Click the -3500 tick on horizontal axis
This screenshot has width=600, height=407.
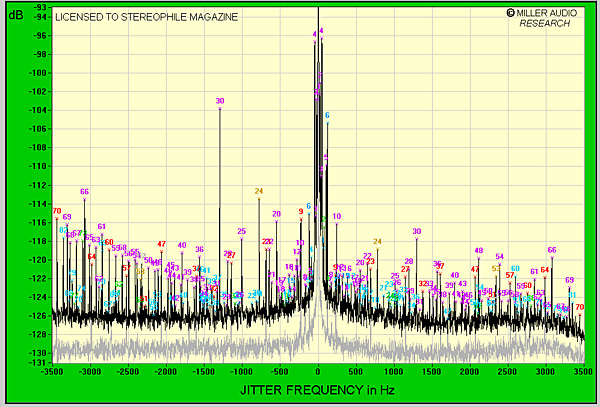pyautogui.click(x=52, y=370)
